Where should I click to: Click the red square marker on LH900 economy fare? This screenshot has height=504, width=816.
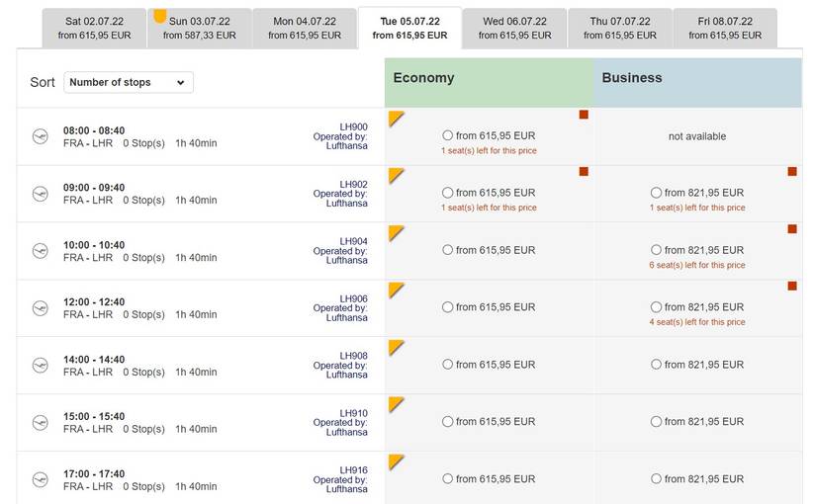pos(584,115)
